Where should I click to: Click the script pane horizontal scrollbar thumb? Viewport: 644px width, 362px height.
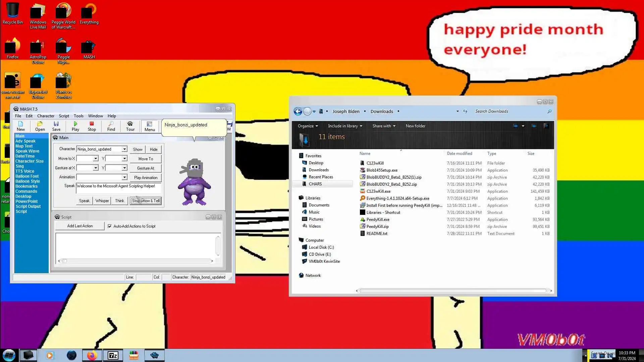tap(64, 261)
